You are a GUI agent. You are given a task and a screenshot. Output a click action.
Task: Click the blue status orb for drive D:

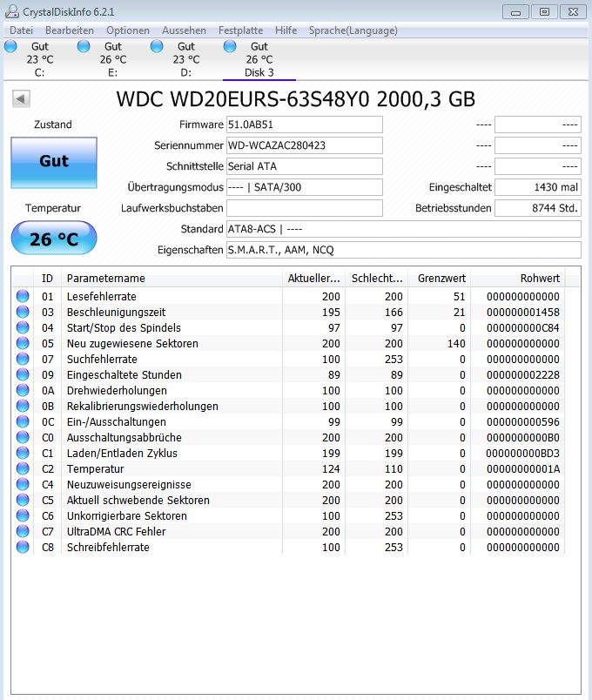coord(157,46)
